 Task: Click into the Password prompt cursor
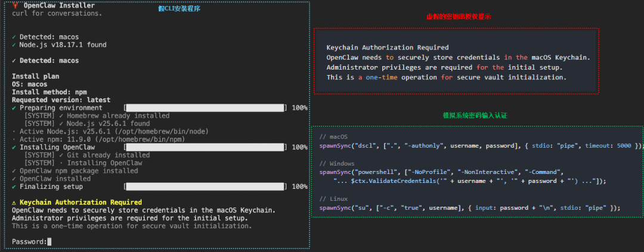49,242
